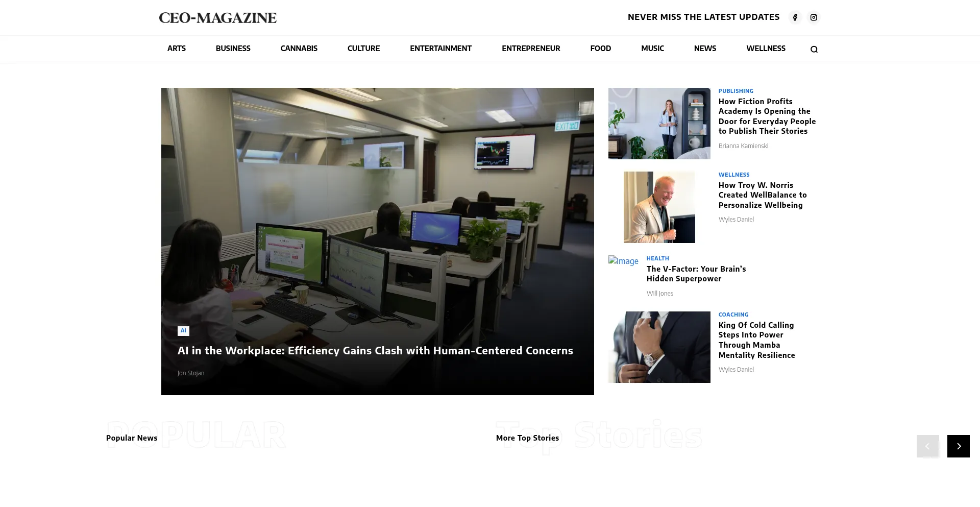Click the Facebook icon in header
The height and width of the screenshot is (507, 980).
[x=795, y=17]
